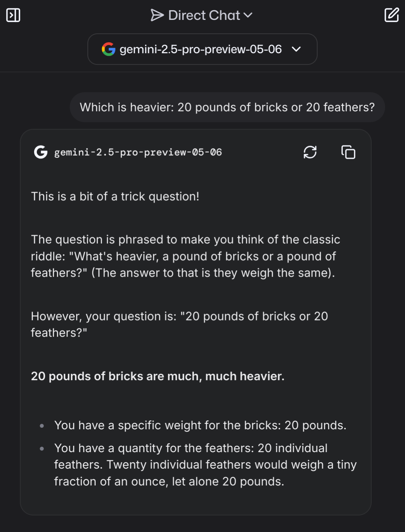
Task: Open the sidebar panel toggle icon
Action: (13, 15)
